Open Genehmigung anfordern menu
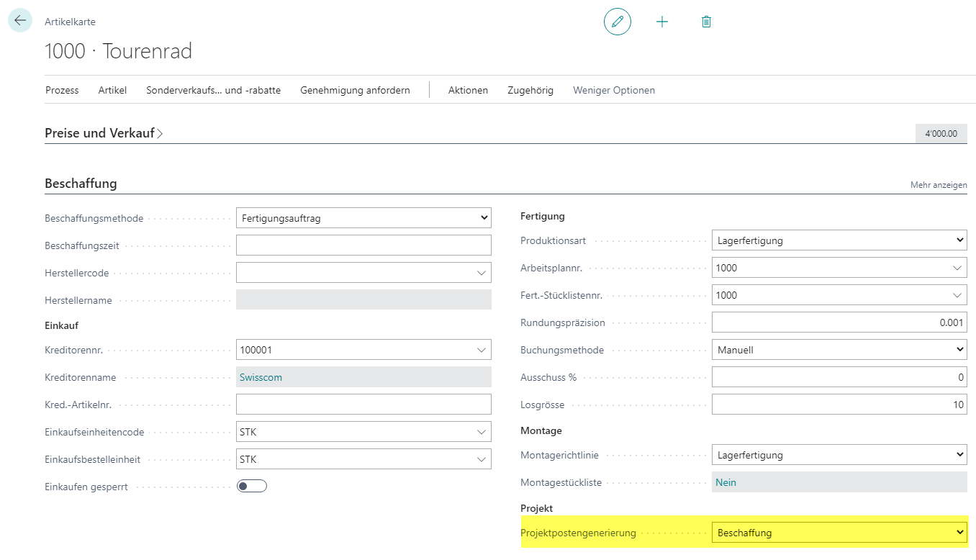976x560 pixels. [355, 90]
